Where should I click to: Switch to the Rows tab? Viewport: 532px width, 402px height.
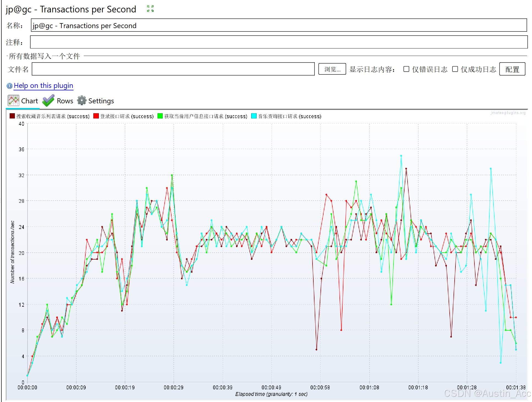(65, 101)
